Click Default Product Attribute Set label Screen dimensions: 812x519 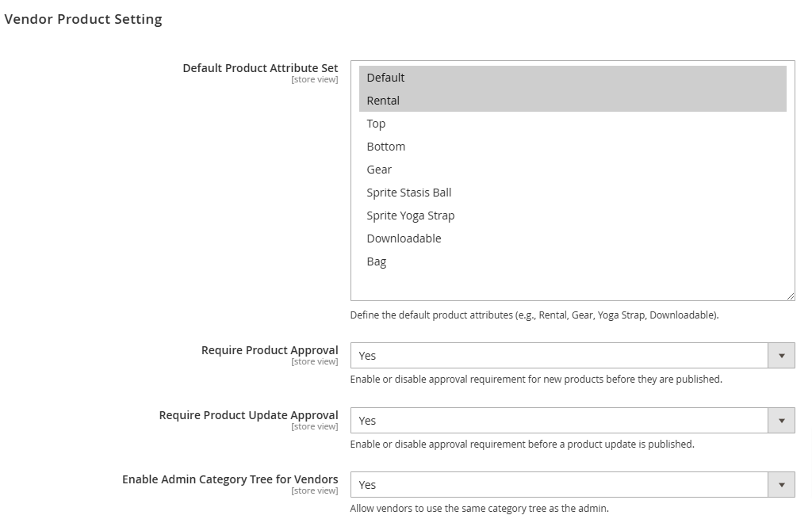click(x=260, y=68)
